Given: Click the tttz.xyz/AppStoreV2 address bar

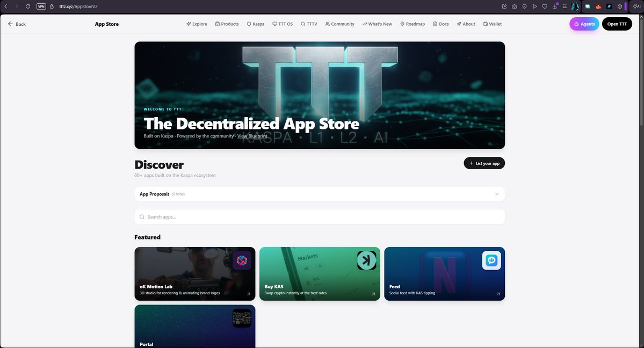Looking at the screenshot, I should pyautogui.click(x=78, y=6).
